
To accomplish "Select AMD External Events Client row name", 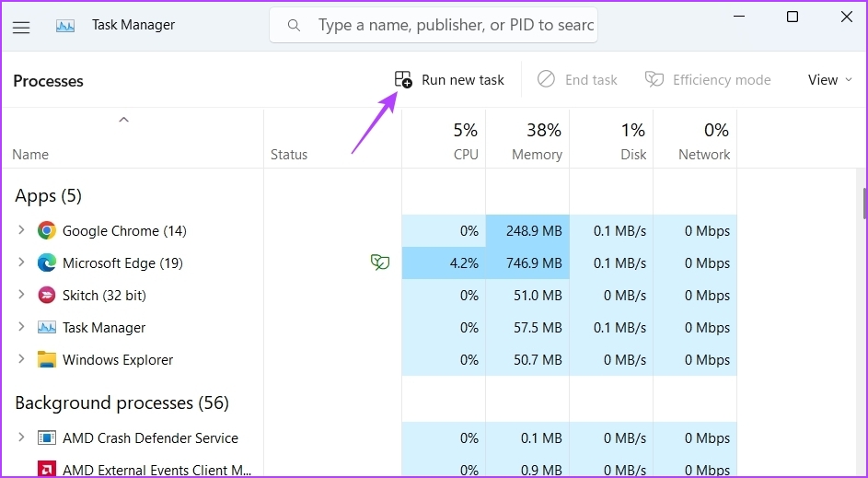I will [x=156, y=471].
